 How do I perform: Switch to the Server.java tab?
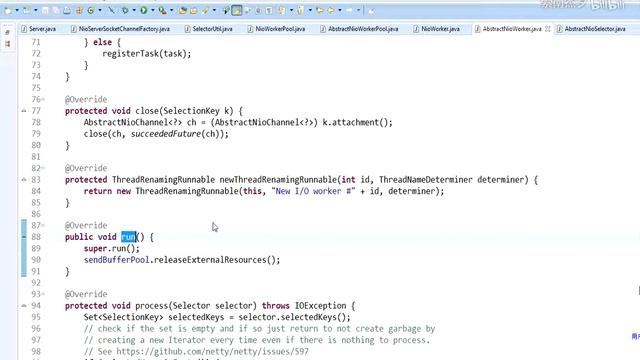(x=39, y=29)
